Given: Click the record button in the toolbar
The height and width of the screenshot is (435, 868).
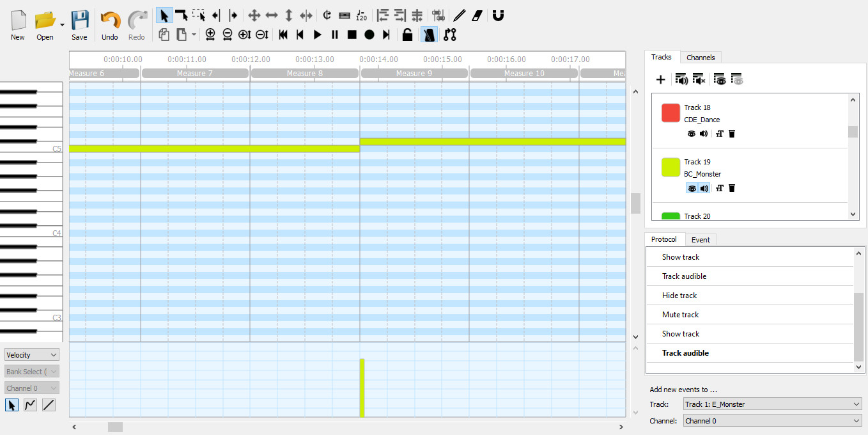Looking at the screenshot, I should (369, 35).
